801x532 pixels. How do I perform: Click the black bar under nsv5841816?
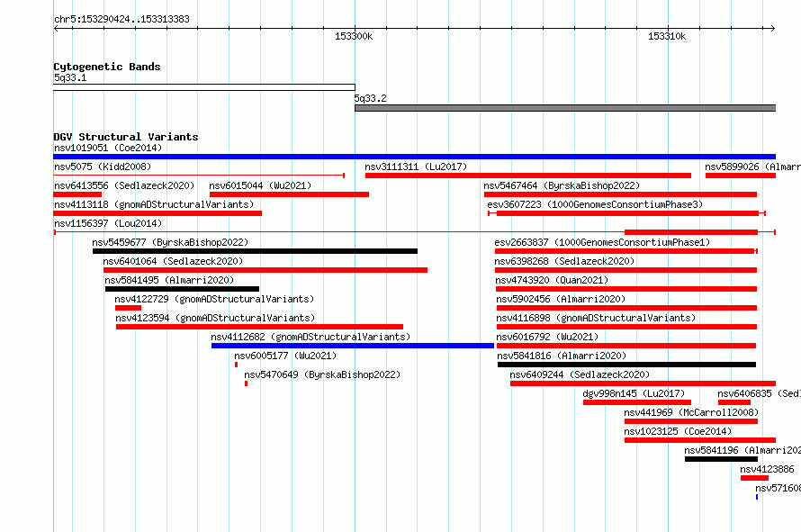click(626, 365)
